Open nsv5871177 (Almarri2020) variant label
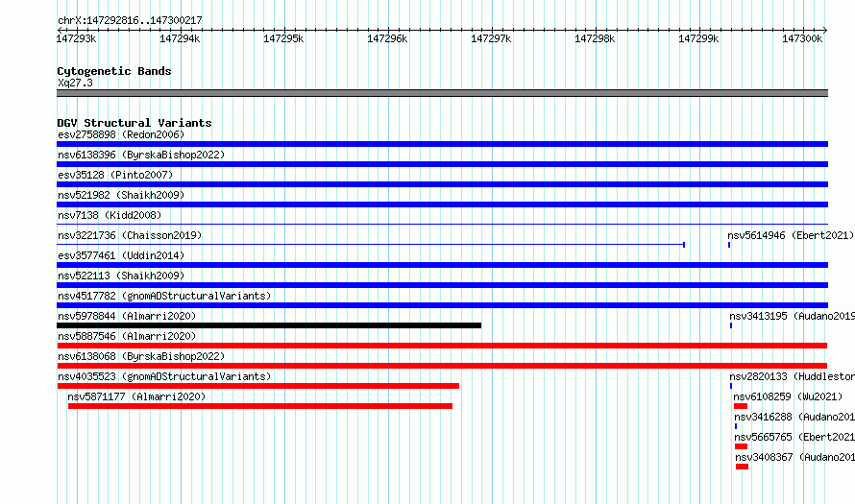 pyautogui.click(x=136, y=396)
